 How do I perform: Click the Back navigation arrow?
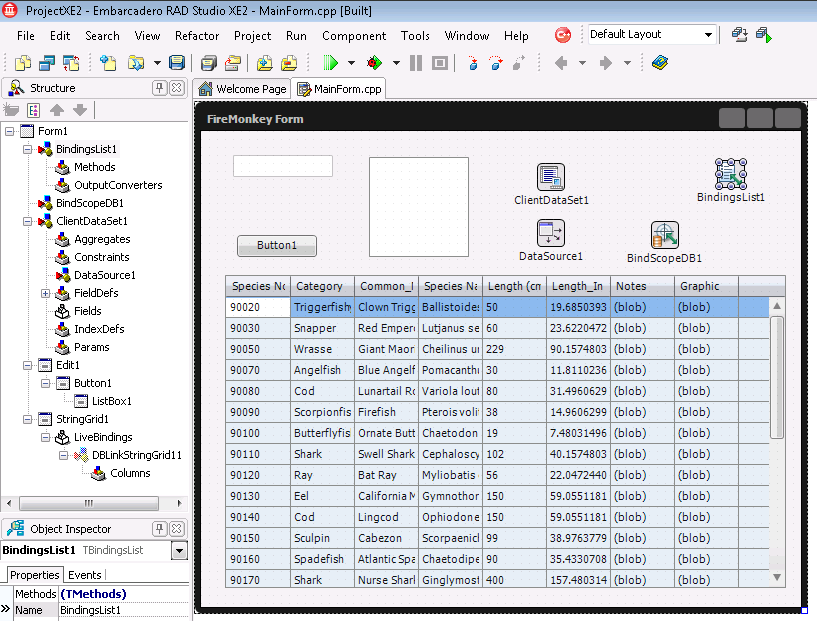click(x=561, y=63)
